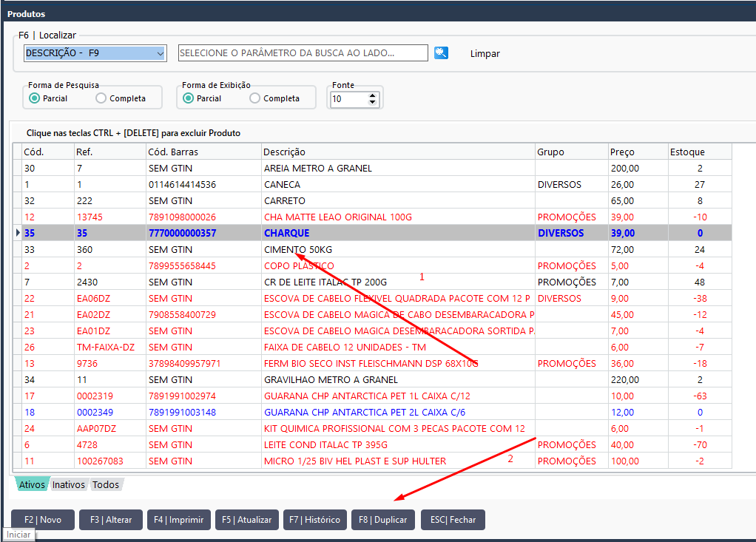
Task: Open the DESCRIÇÃO - F9 search parameter dropdown
Action: point(95,53)
